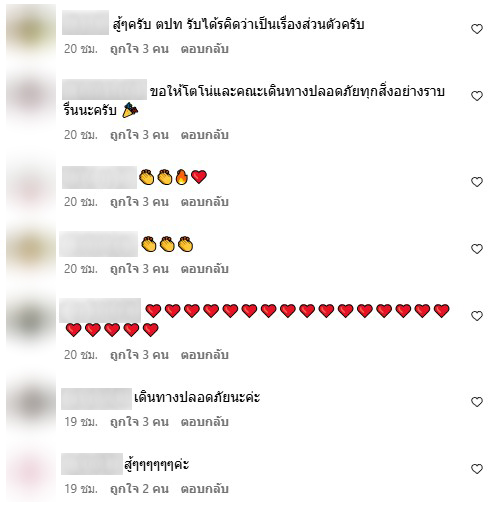View likes on the first comment
Image resolution: width=495 pixels, height=508 pixels.
click(139, 49)
